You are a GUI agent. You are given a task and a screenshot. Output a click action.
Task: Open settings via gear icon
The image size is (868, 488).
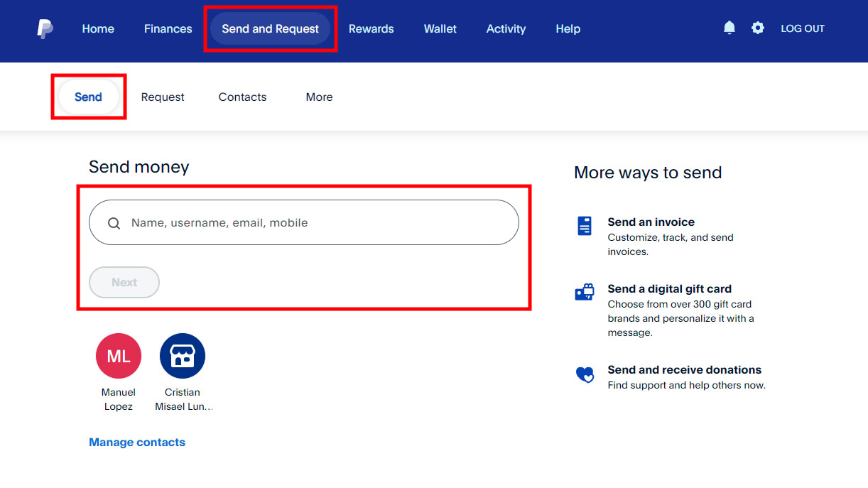point(758,28)
